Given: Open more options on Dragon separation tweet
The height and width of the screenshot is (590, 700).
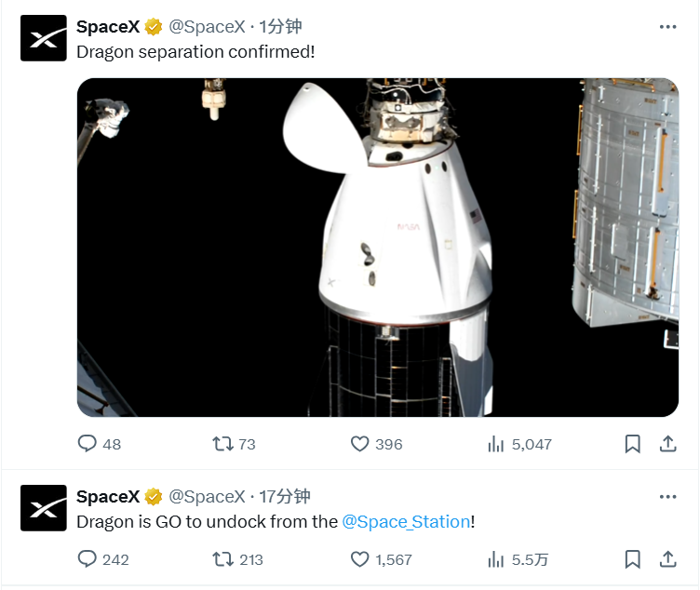Looking at the screenshot, I should 667,27.
